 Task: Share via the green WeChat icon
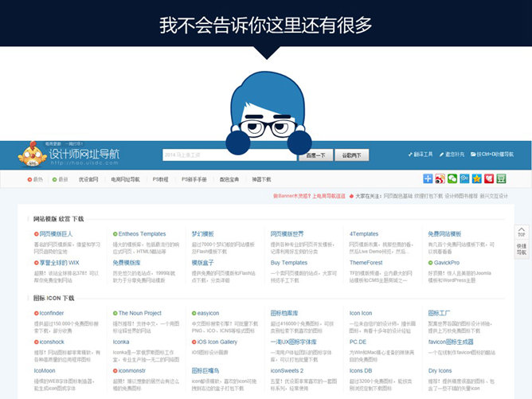coord(452,179)
